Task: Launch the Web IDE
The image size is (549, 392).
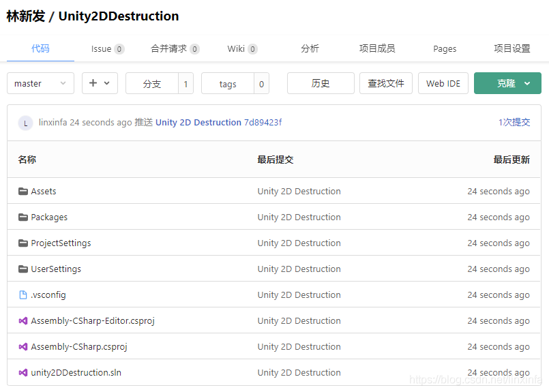Action: click(443, 83)
